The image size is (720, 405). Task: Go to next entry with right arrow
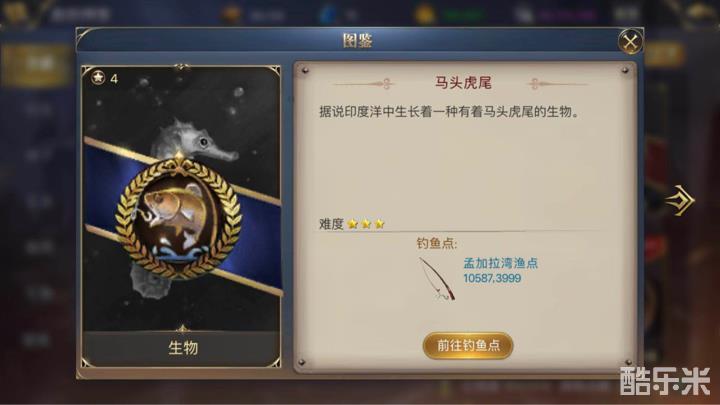(x=681, y=200)
